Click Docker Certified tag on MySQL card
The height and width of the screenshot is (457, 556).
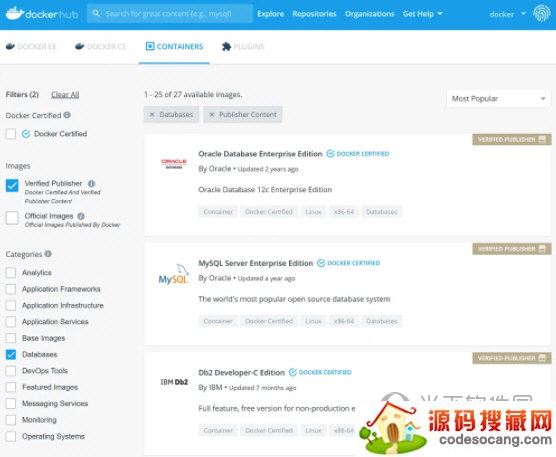click(x=269, y=321)
